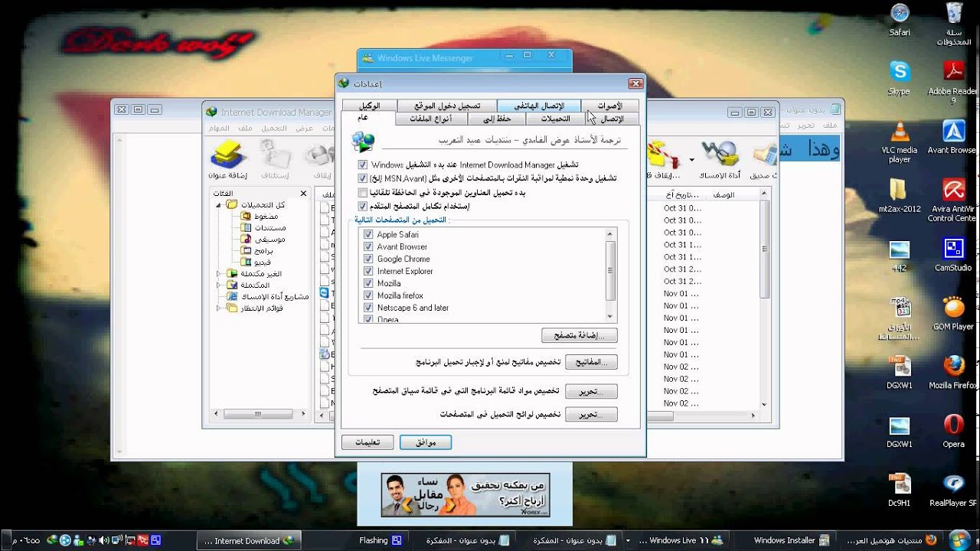Switch to Windows Installer taskbar item

tap(786, 540)
